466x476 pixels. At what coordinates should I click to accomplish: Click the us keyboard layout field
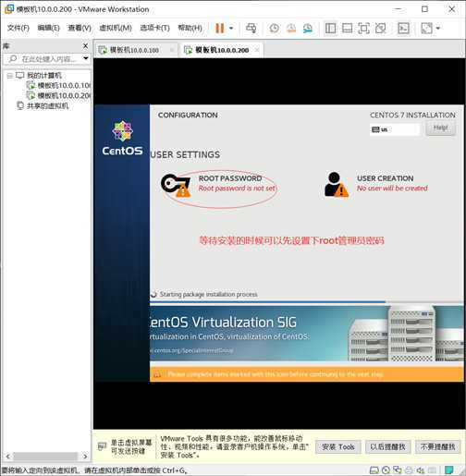[395, 129]
